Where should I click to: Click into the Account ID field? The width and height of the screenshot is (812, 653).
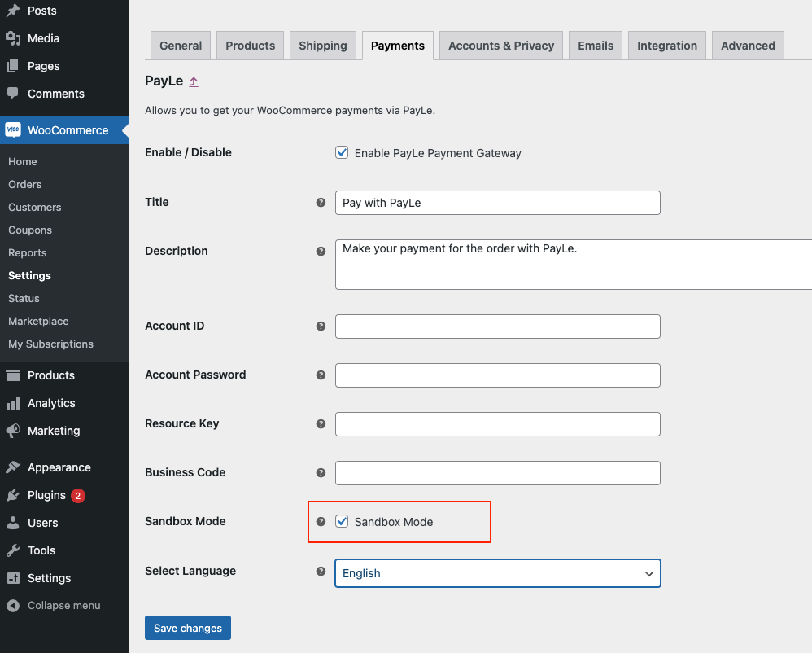click(498, 326)
